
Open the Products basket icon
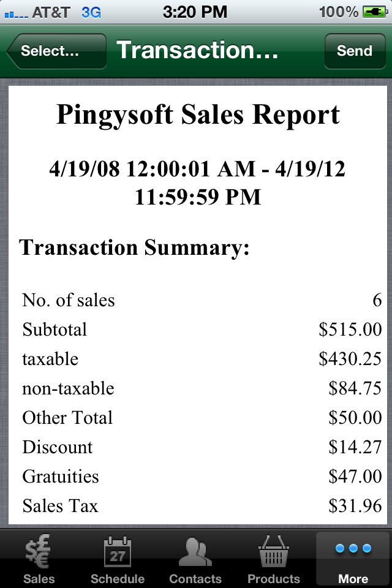click(273, 551)
